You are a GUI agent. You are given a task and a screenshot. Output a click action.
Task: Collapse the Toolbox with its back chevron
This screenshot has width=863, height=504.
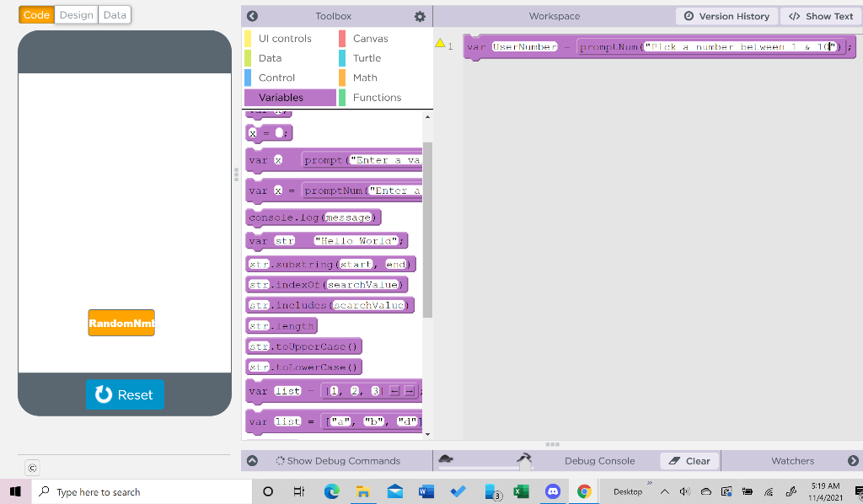point(251,16)
